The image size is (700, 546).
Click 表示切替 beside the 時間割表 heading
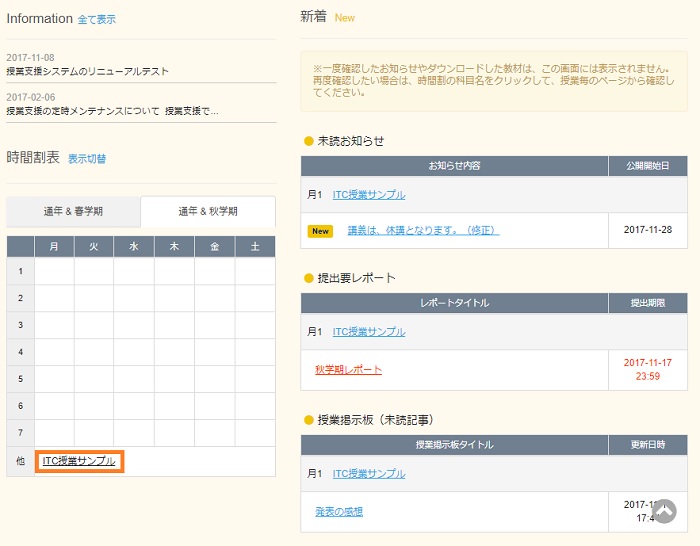point(87,159)
